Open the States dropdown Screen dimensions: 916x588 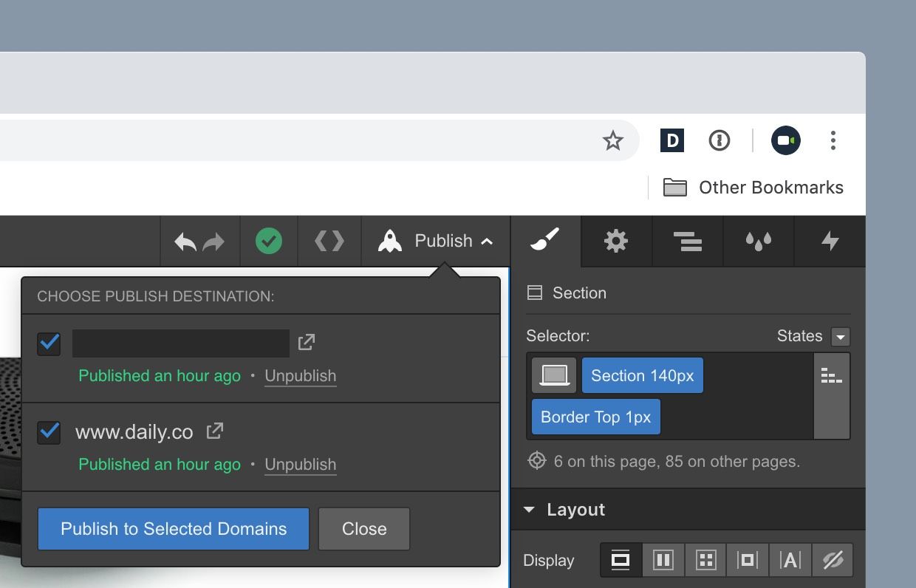pyautogui.click(x=840, y=337)
